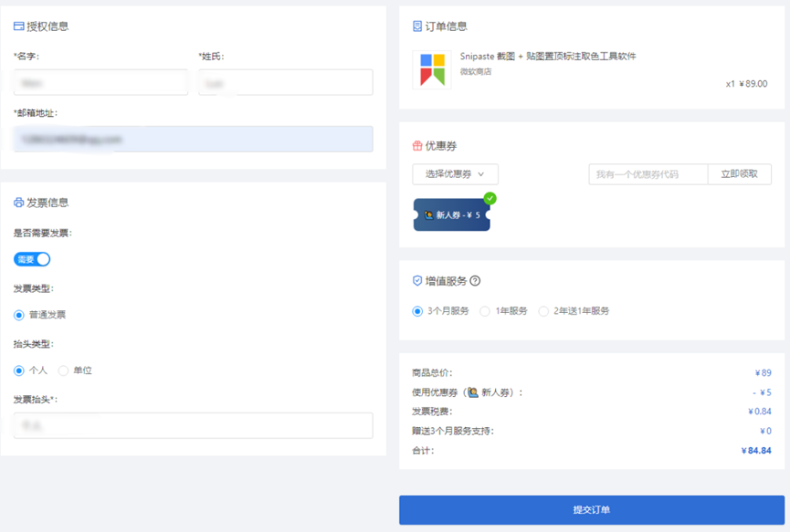Screen dimensions: 790x532
Task: Click the 优惠券 coupon section icon
Action: pyautogui.click(x=419, y=146)
